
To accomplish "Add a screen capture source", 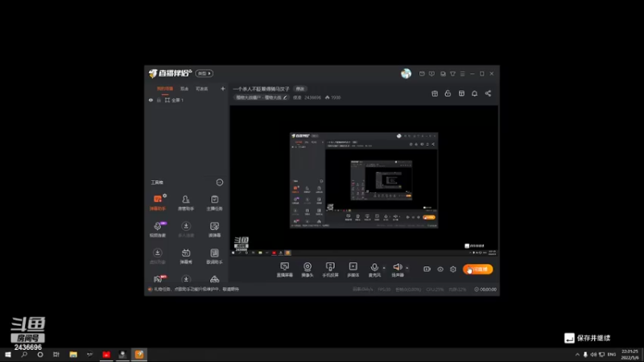I will 284,269.
